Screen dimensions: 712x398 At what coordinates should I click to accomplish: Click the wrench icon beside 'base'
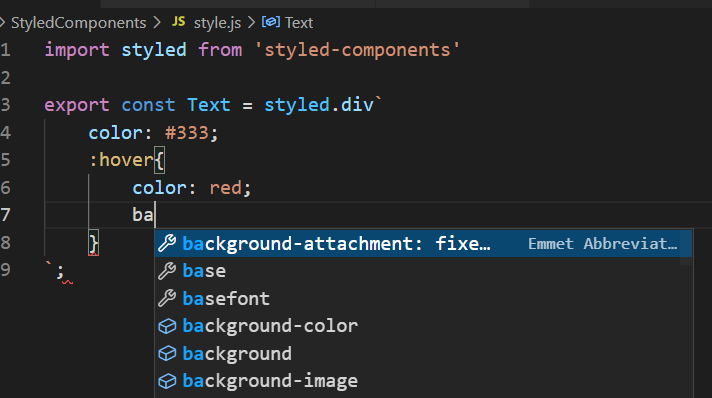[x=167, y=271]
